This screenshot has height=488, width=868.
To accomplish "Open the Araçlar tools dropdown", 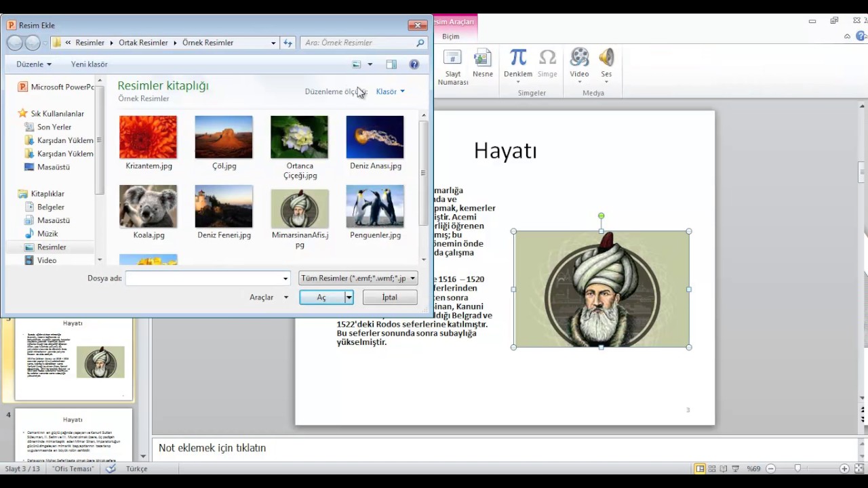I will tap(269, 297).
